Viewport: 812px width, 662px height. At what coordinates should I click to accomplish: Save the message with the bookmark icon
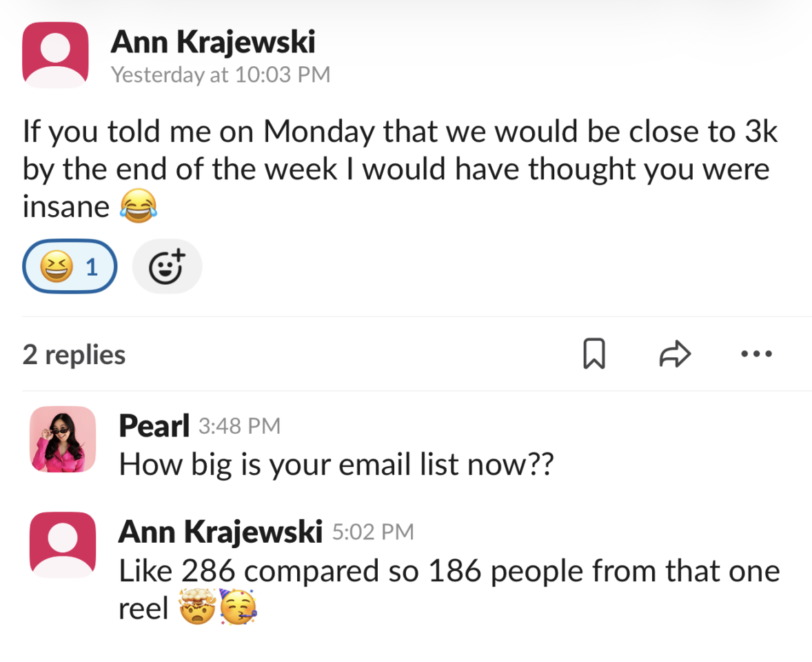(593, 354)
